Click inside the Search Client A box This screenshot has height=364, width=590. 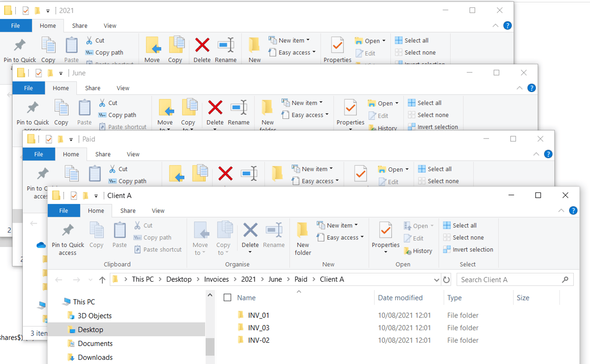pyautogui.click(x=507, y=279)
